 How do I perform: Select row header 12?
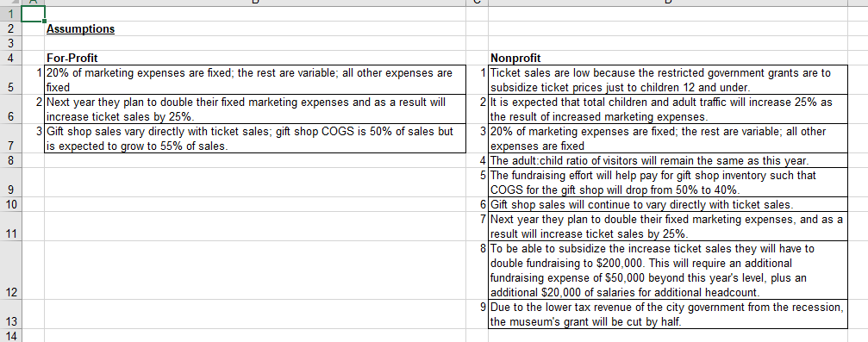pos(10,270)
